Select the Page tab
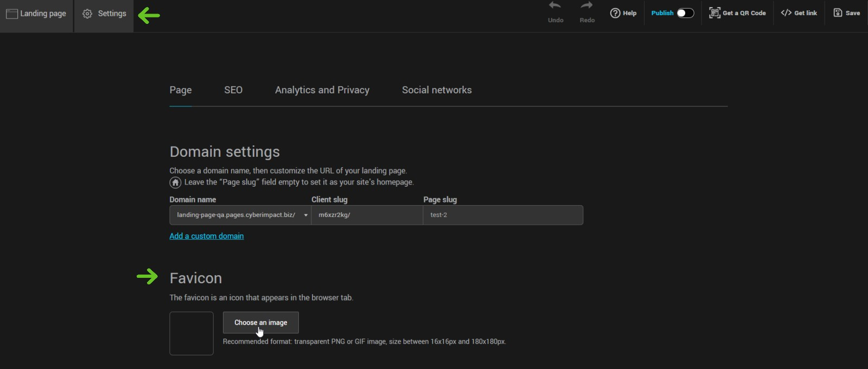The width and height of the screenshot is (868, 369). 181,90
